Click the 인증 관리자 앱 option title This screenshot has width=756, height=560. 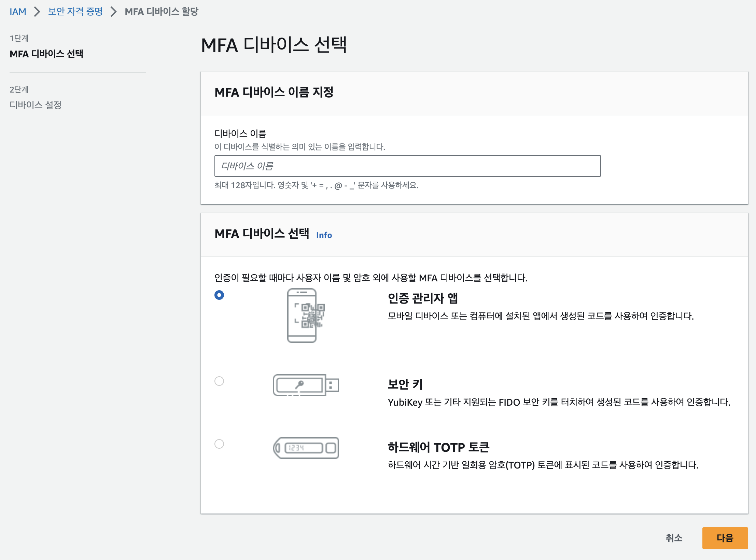click(x=423, y=298)
